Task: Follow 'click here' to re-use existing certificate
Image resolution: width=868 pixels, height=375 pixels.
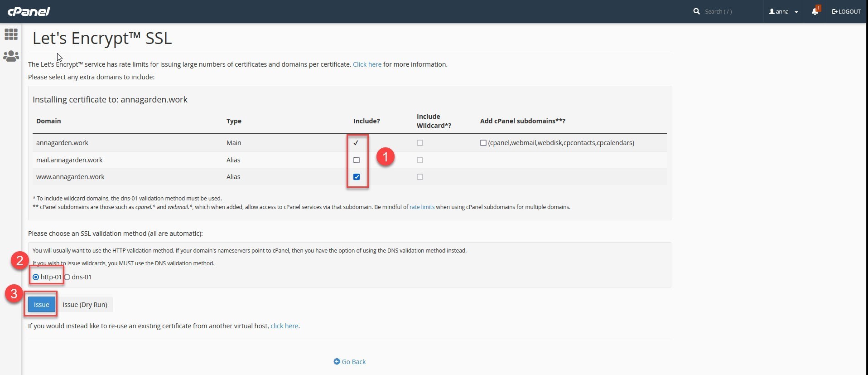Action: [x=284, y=326]
